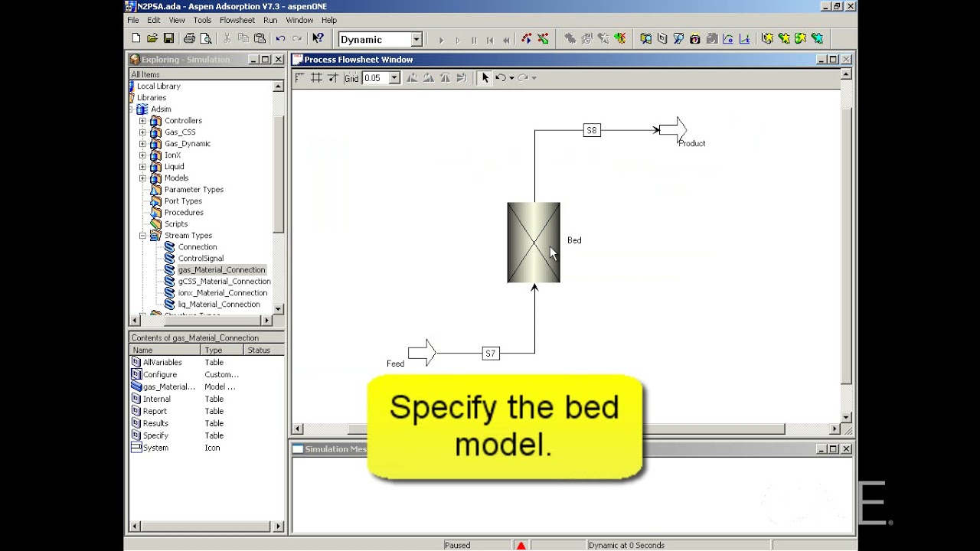Expand the IonX folder

click(x=142, y=155)
